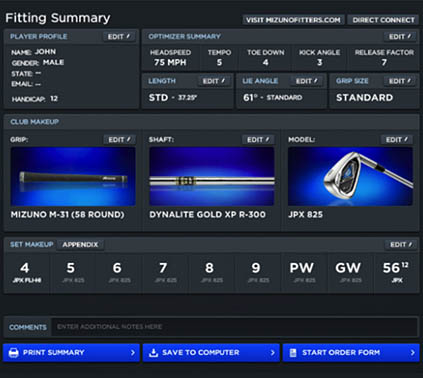Click the Direct Connect button
This screenshot has height=378, width=423.
coord(383,20)
